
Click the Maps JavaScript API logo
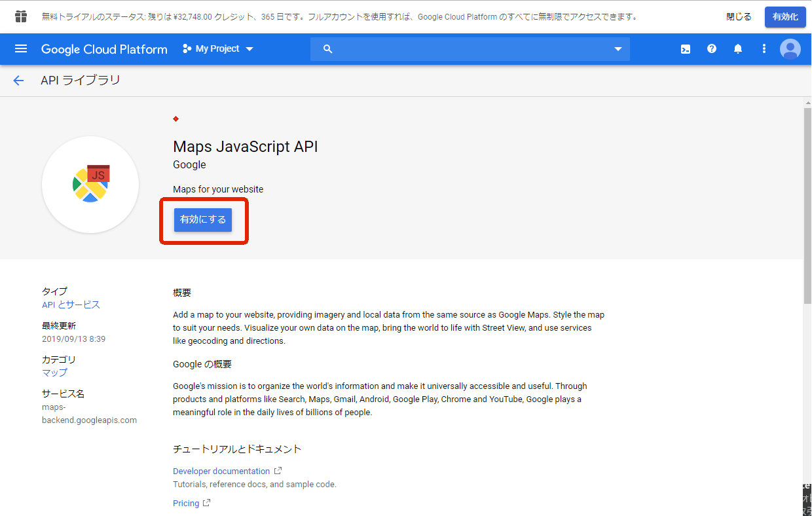tap(90, 185)
